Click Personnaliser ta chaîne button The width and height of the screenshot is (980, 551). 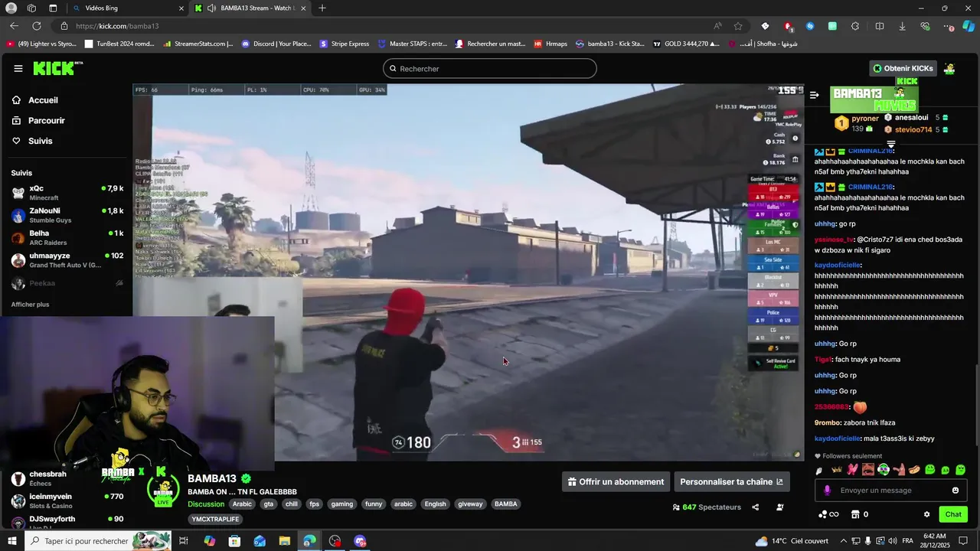tap(731, 481)
